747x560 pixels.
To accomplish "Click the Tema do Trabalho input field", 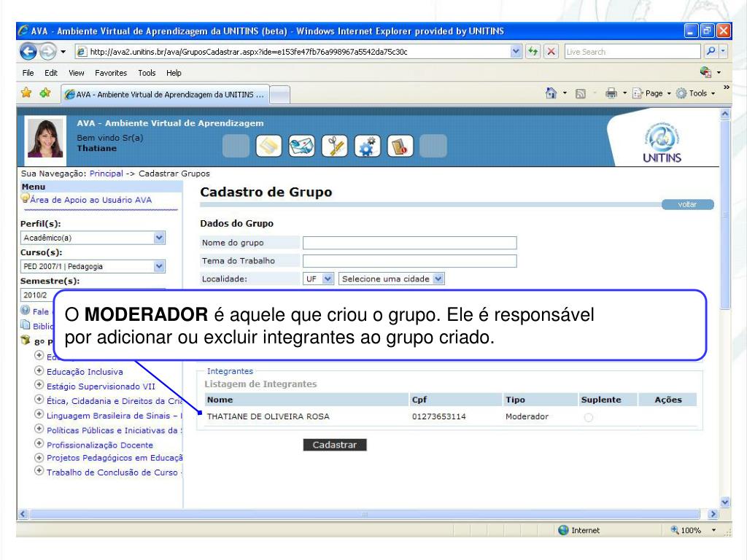I will coord(410,261).
